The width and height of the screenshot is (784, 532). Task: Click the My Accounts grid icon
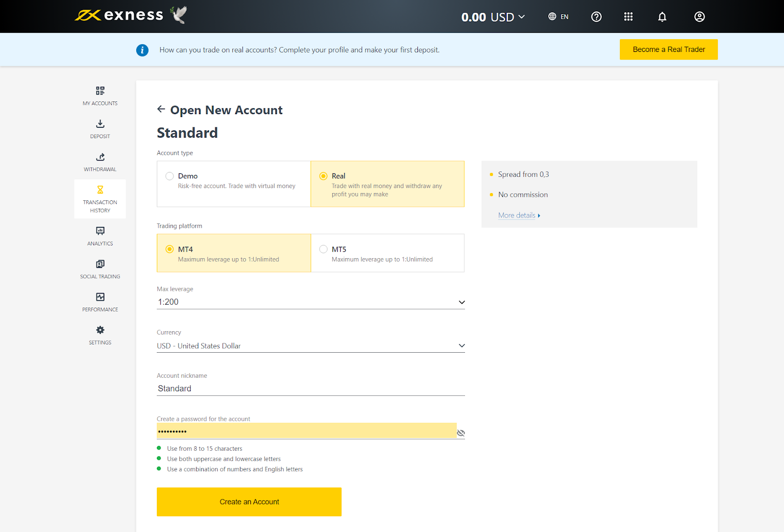click(100, 91)
